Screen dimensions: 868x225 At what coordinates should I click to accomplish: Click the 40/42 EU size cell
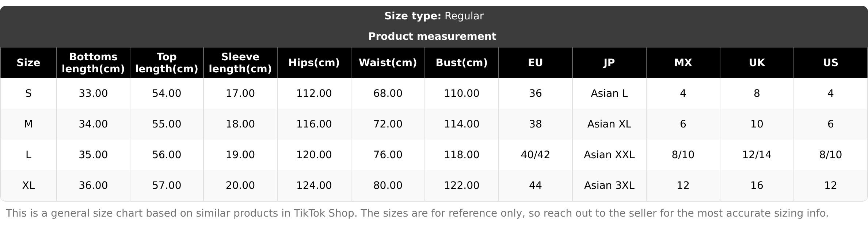click(x=536, y=155)
